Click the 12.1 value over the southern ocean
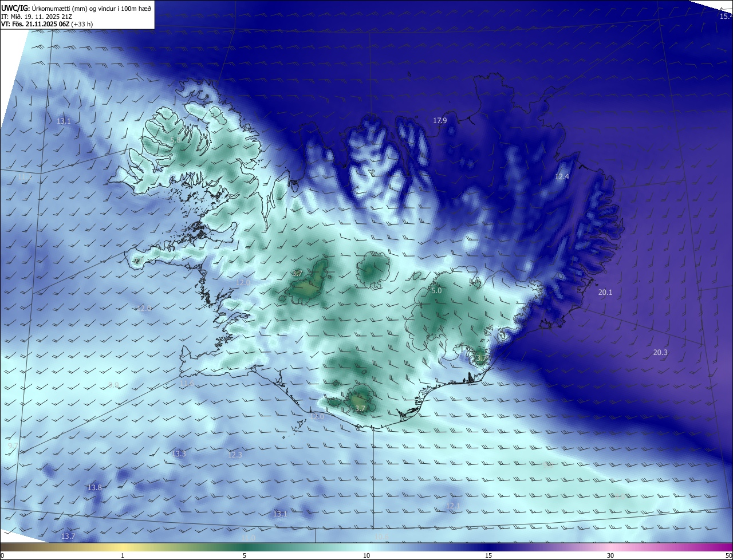 click(x=453, y=506)
